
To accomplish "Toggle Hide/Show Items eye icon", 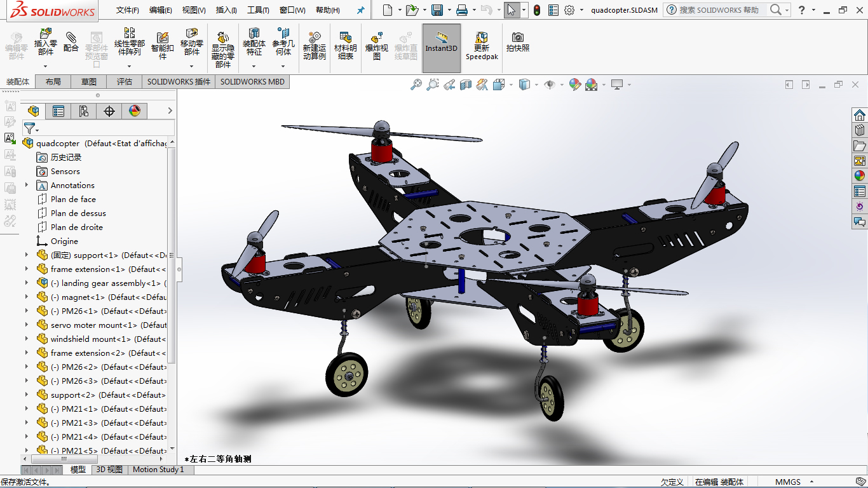I will point(550,85).
